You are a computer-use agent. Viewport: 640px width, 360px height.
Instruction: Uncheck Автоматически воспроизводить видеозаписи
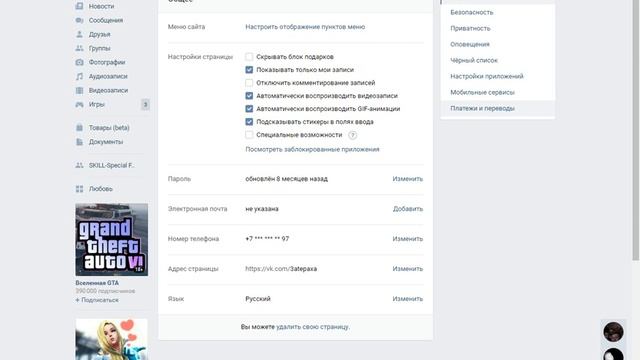(249, 96)
